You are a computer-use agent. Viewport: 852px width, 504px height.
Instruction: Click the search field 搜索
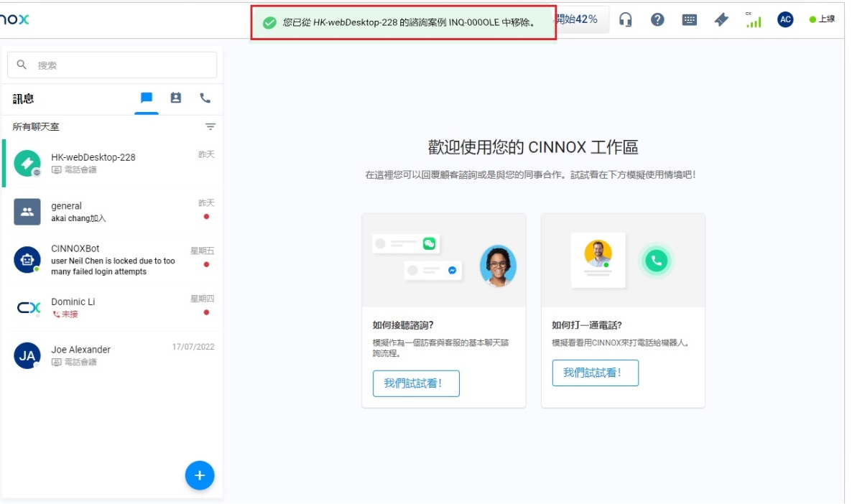(x=112, y=65)
